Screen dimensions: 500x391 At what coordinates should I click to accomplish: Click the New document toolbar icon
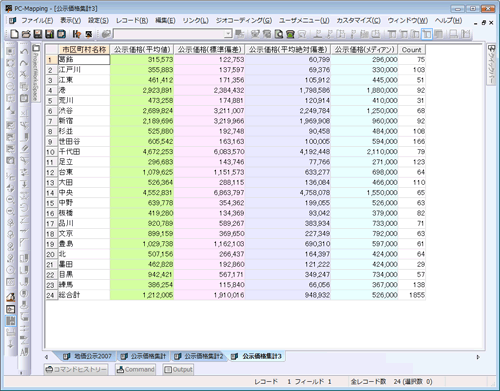coord(14,34)
